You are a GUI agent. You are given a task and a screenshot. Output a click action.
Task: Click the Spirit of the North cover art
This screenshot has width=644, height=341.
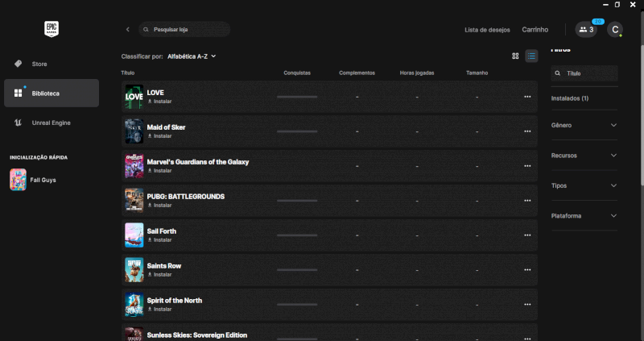134,305
